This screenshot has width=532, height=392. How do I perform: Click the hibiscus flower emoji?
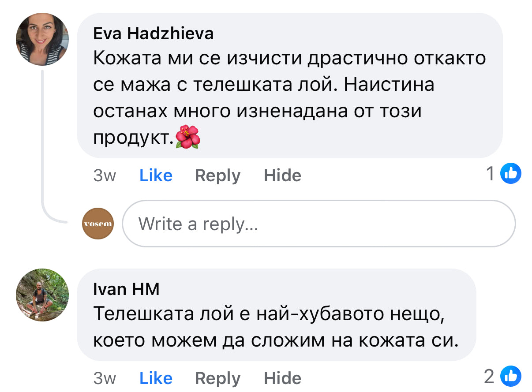(x=188, y=137)
